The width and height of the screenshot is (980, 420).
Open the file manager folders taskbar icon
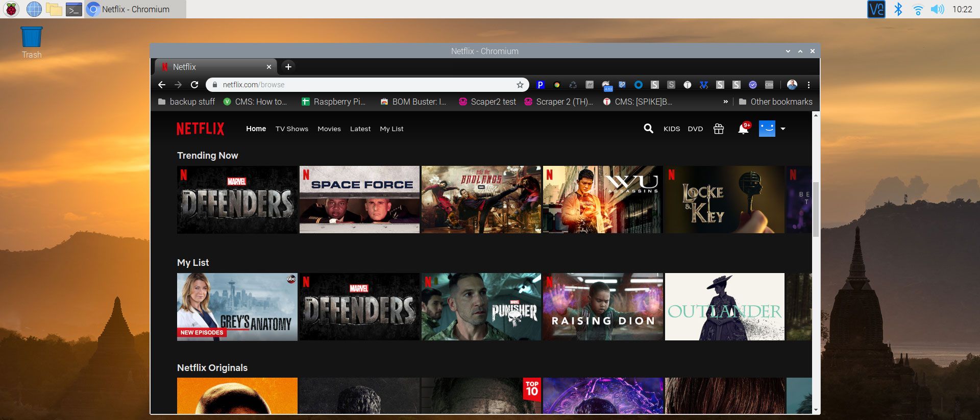click(54, 9)
